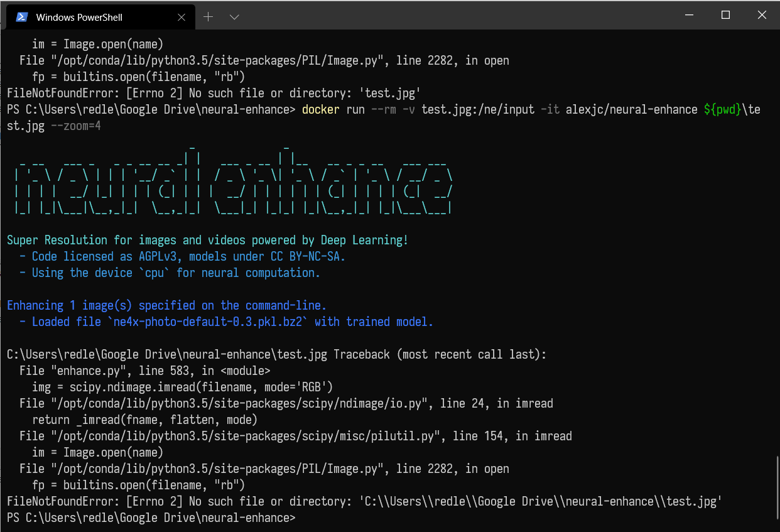Click the ne4x-photo-default-0.3.pkl.bz2 filename
This screenshot has height=532, width=780.
pos(207,322)
